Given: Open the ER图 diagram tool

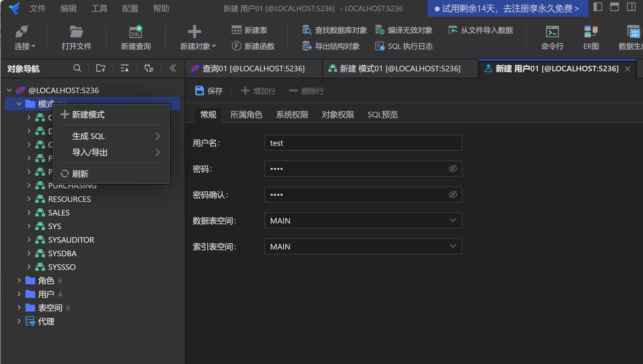Looking at the screenshot, I should pyautogui.click(x=591, y=38).
